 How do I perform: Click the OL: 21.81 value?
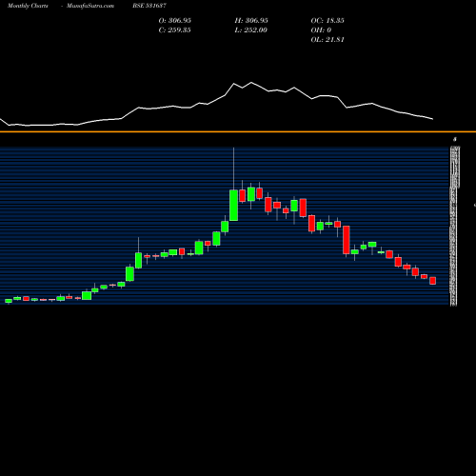click(x=327, y=39)
